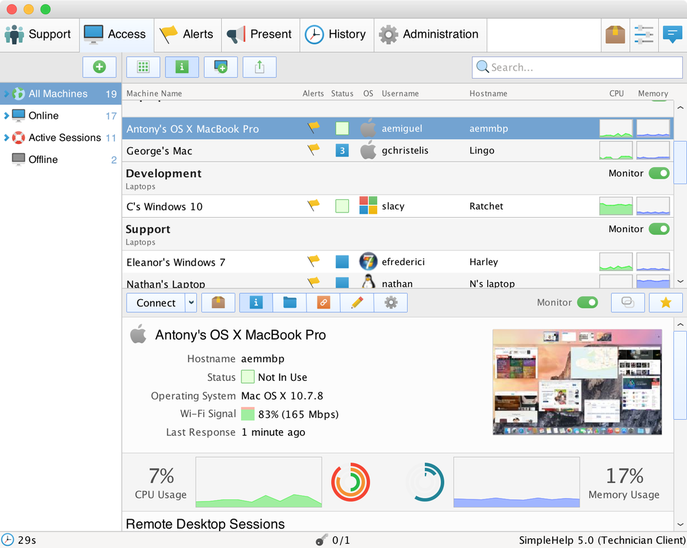Select the info tab icon in details toolbar
The width and height of the screenshot is (687, 548).
256,303
